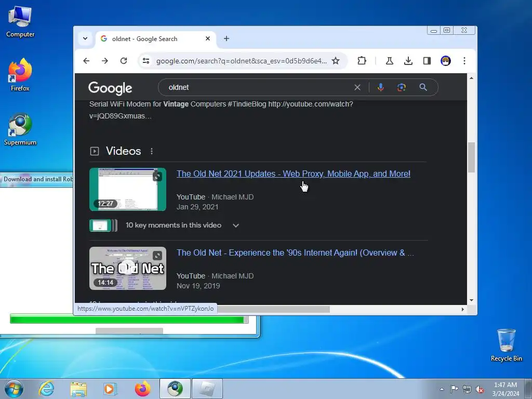
Task: Open Google Lens image search icon
Action: [402, 87]
